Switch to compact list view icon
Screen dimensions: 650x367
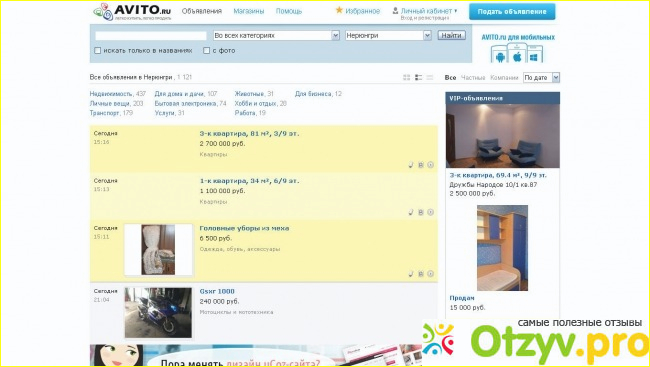point(430,78)
